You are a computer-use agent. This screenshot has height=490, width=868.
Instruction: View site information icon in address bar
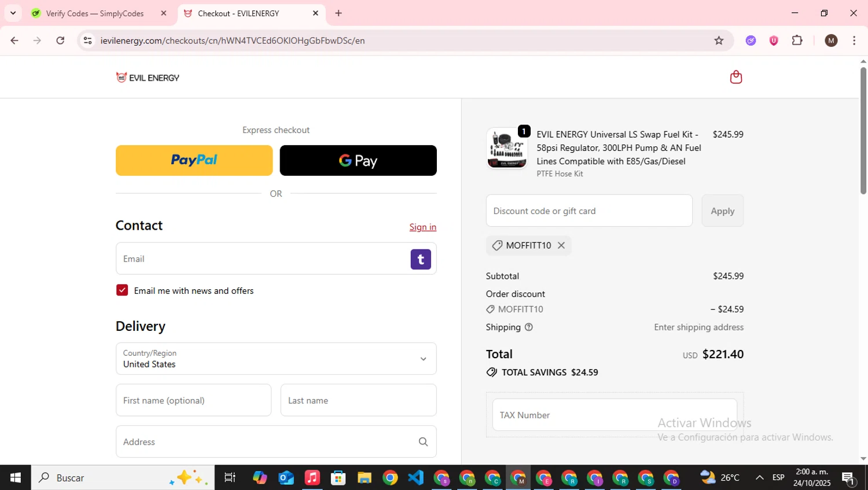87,40
